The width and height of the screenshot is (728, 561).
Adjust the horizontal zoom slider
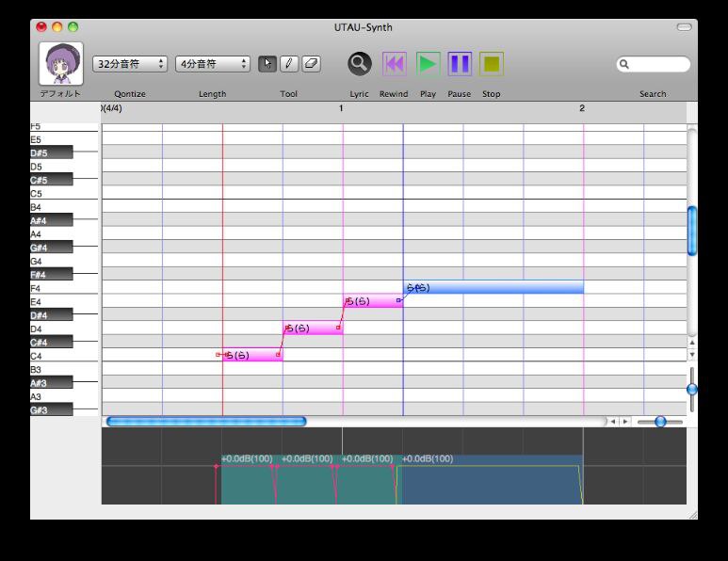[660, 422]
